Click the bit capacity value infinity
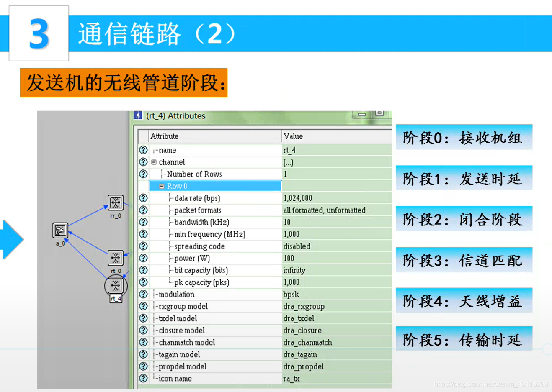The image size is (552, 392). (294, 270)
